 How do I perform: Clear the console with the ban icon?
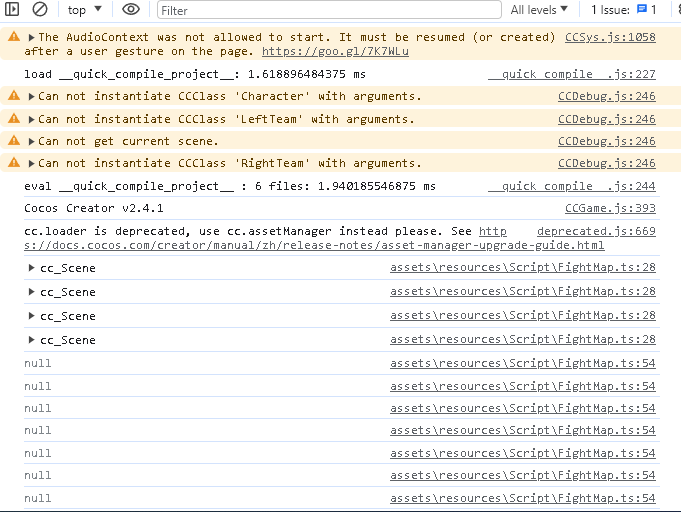click(x=40, y=9)
